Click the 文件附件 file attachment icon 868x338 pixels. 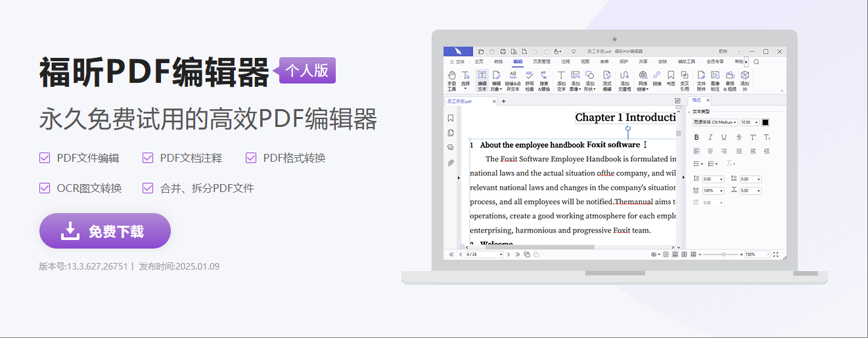tap(701, 80)
